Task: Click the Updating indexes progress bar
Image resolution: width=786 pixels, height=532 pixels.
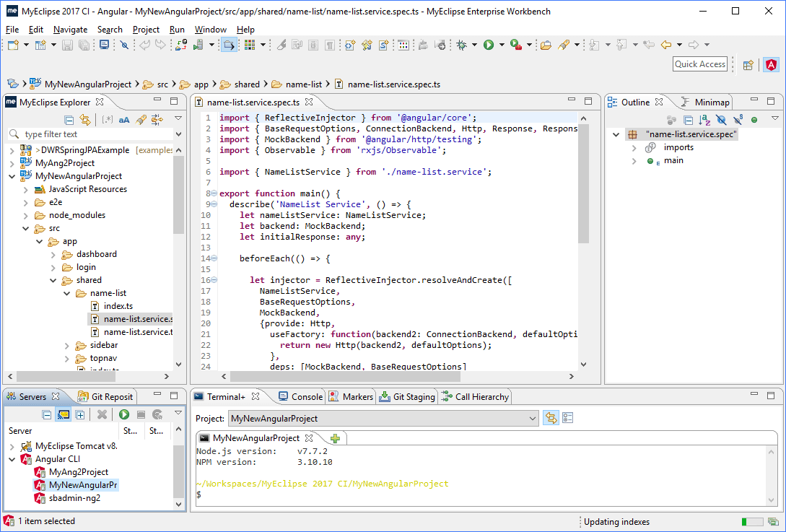Action: click(x=752, y=522)
